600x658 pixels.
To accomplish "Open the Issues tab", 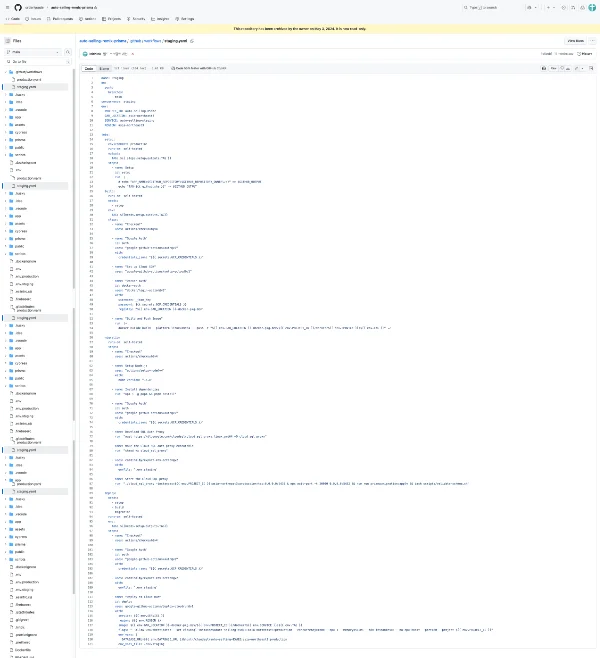I will coord(33,19).
